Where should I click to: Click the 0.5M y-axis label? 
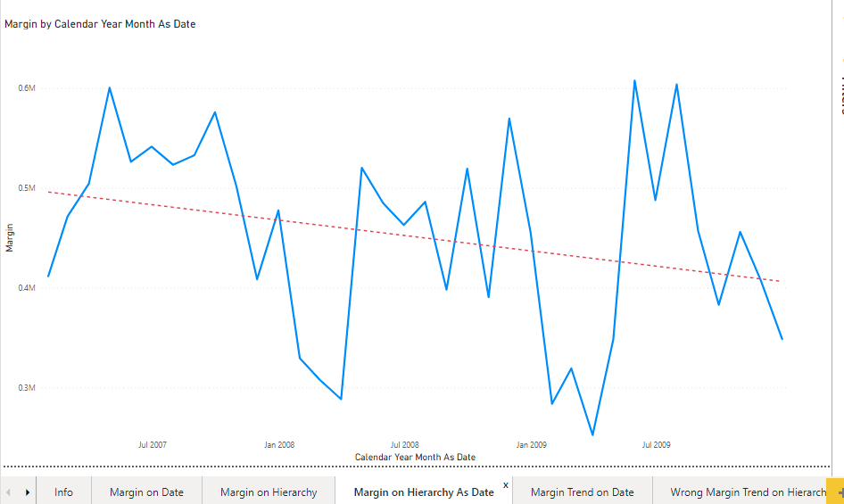pyautogui.click(x=26, y=188)
